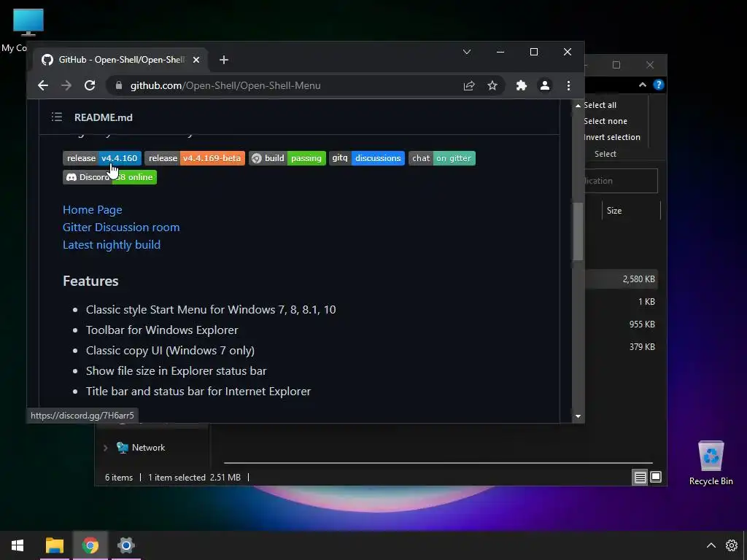Bookmark this page with the star icon
The image size is (747, 560).
(x=492, y=86)
